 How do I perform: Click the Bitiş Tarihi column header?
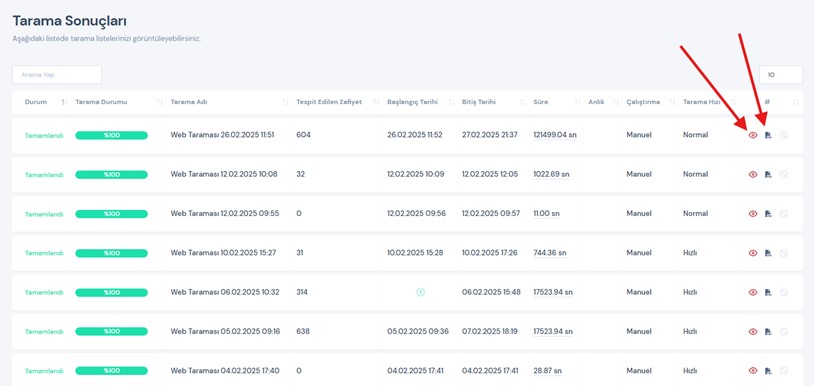coord(479,102)
